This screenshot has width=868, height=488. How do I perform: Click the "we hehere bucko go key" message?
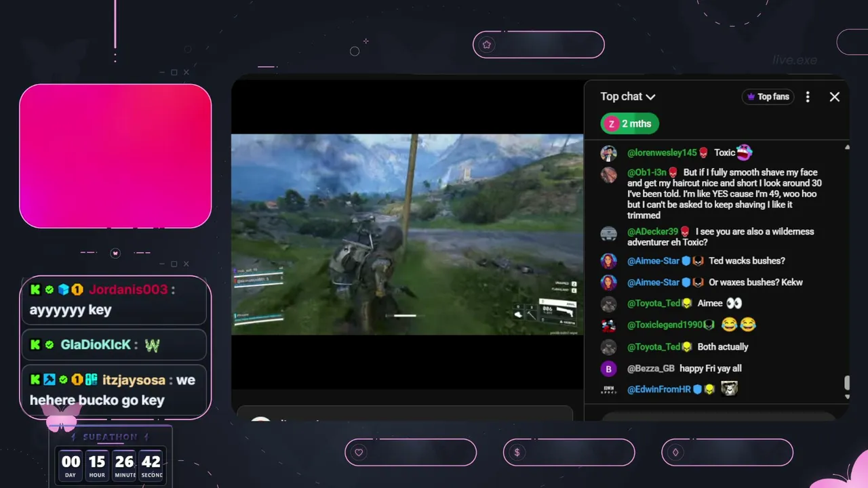point(113,390)
